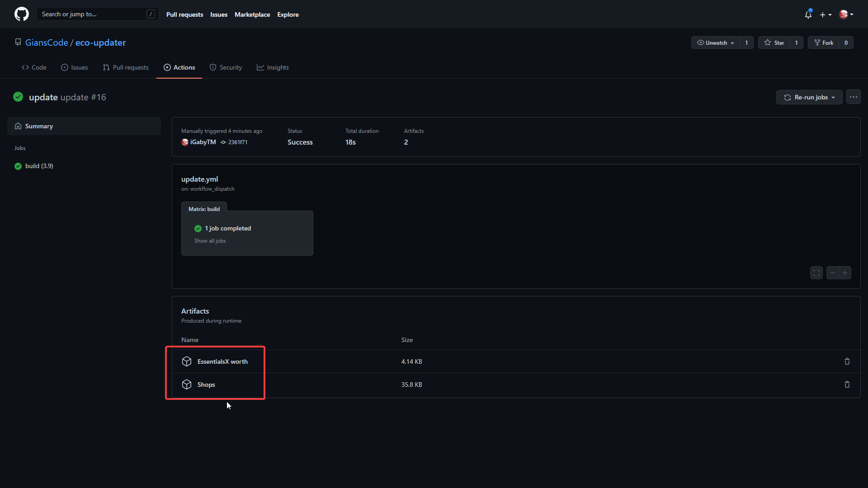Zoom in the workflow graph
The image size is (868, 488).
coord(844,273)
